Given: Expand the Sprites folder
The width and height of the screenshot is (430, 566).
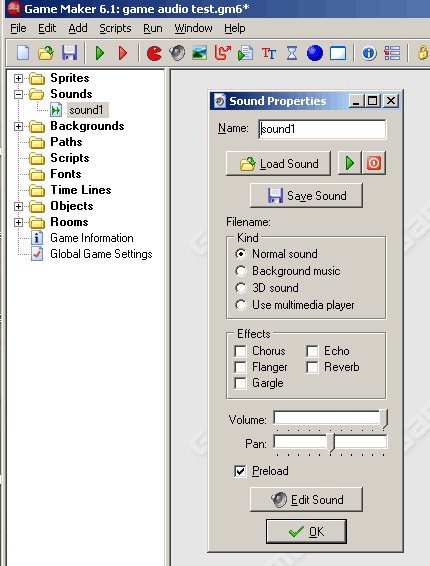Looking at the screenshot, I should pyautogui.click(x=18, y=78).
